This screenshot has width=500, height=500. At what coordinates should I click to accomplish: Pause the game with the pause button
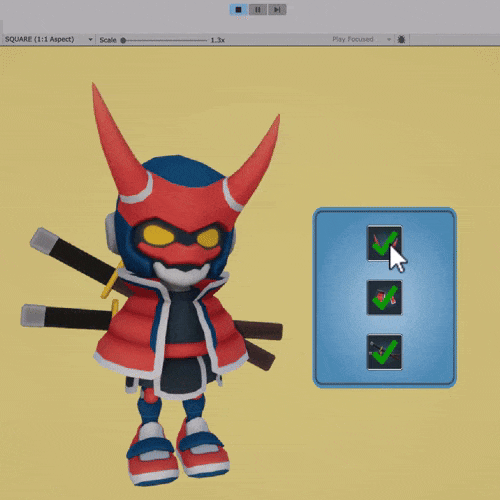258,10
